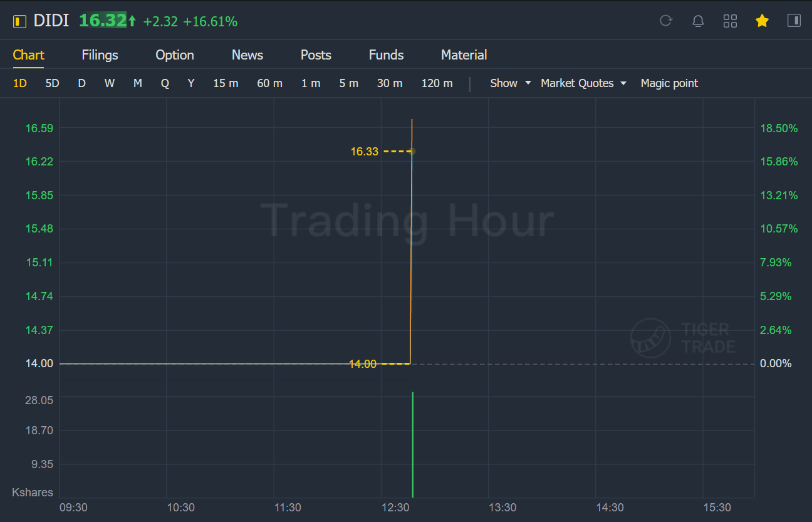Select the 1 m interval
812x522 pixels.
311,83
